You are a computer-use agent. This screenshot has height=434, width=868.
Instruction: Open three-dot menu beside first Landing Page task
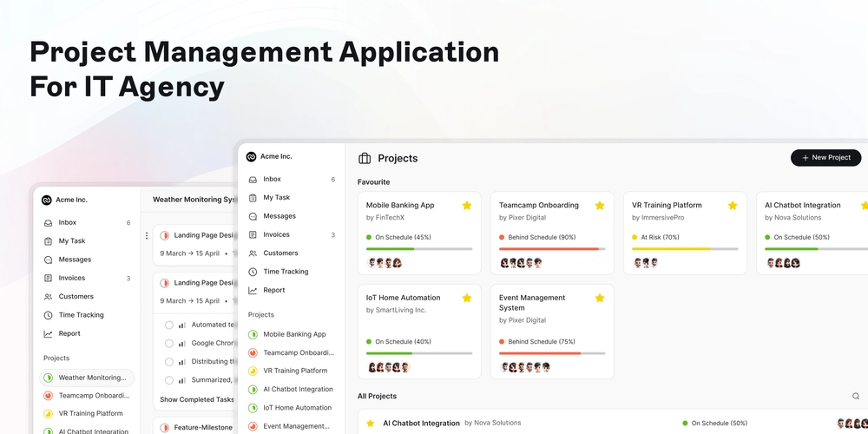click(147, 236)
